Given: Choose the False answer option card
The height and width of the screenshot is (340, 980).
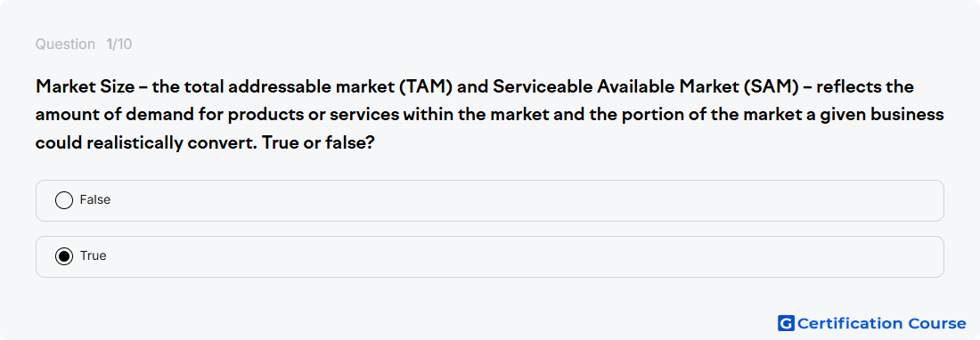Looking at the screenshot, I should [x=489, y=201].
